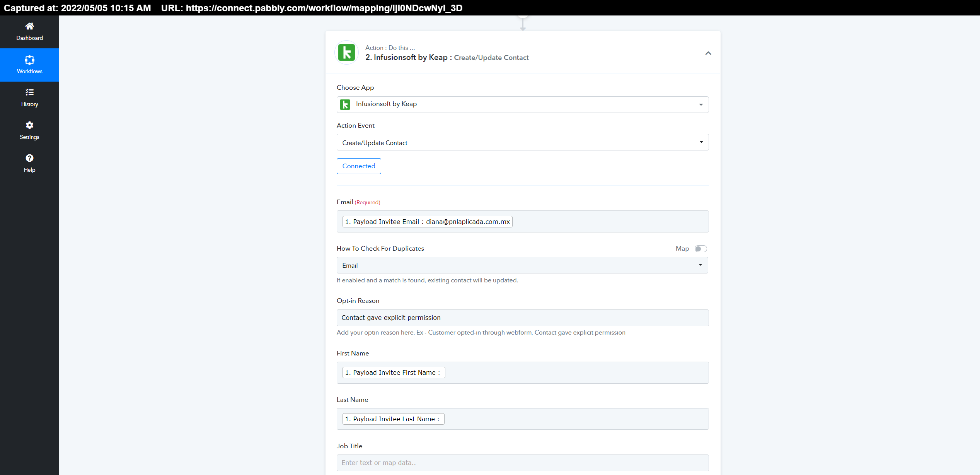This screenshot has width=980, height=475.
Task: Open the Workflows sidebar icon
Action: (29, 60)
